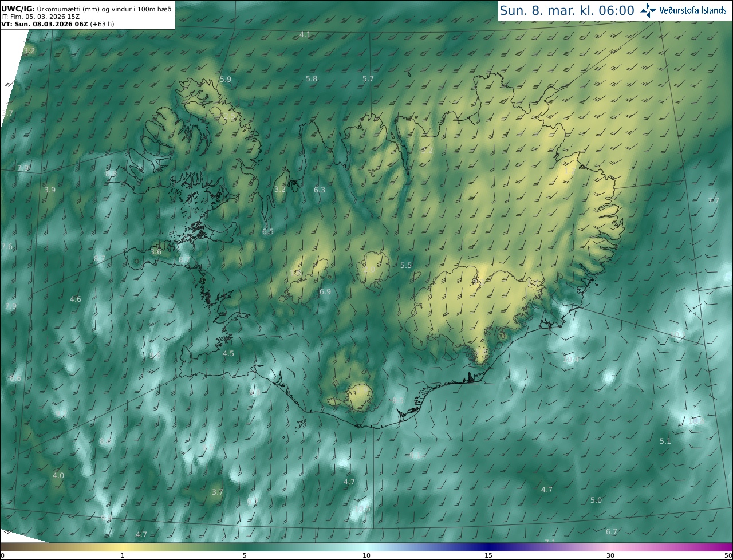
Task: Click the Veðurstofa Íslands name text
Action: (693, 10)
